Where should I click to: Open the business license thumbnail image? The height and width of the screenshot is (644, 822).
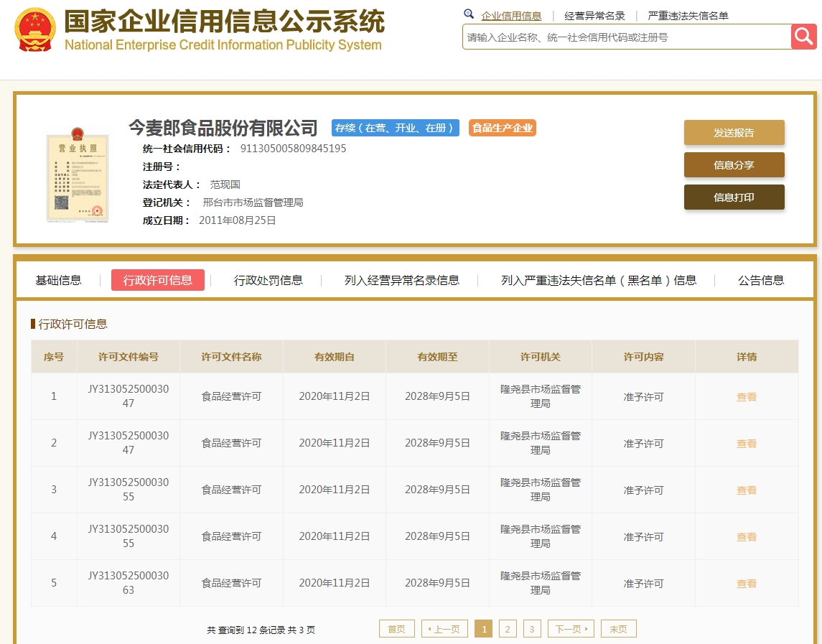click(78, 174)
